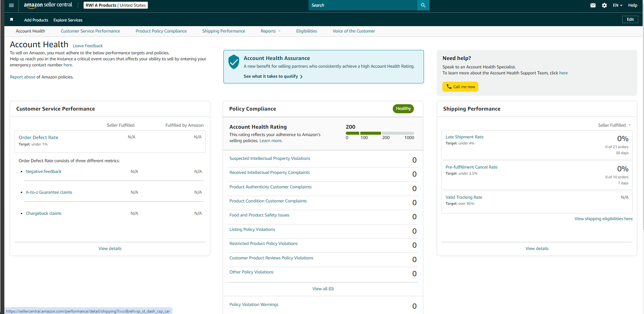
Task: Click the rating value 200
Action: pyautogui.click(x=351, y=127)
